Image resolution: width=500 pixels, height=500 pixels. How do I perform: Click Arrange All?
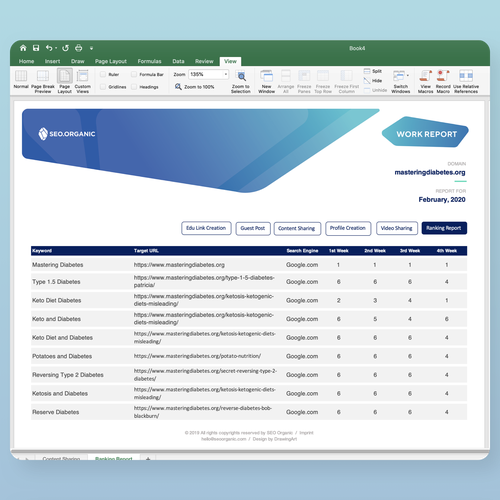tap(286, 81)
